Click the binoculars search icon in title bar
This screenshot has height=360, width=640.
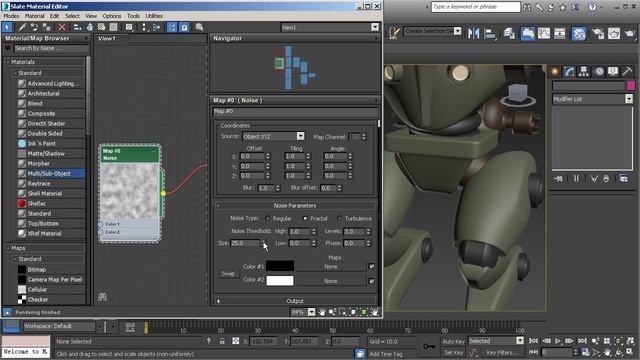[x=527, y=7]
